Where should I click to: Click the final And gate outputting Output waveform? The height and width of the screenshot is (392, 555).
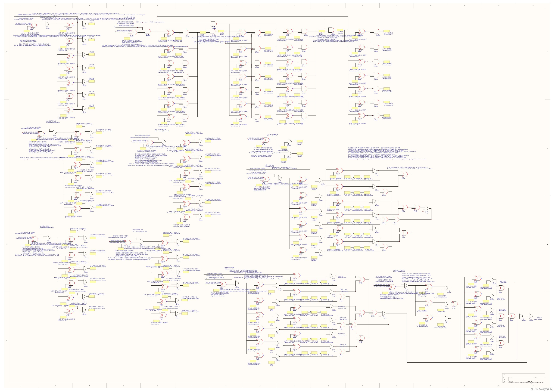pyautogui.click(x=531, y=316)
